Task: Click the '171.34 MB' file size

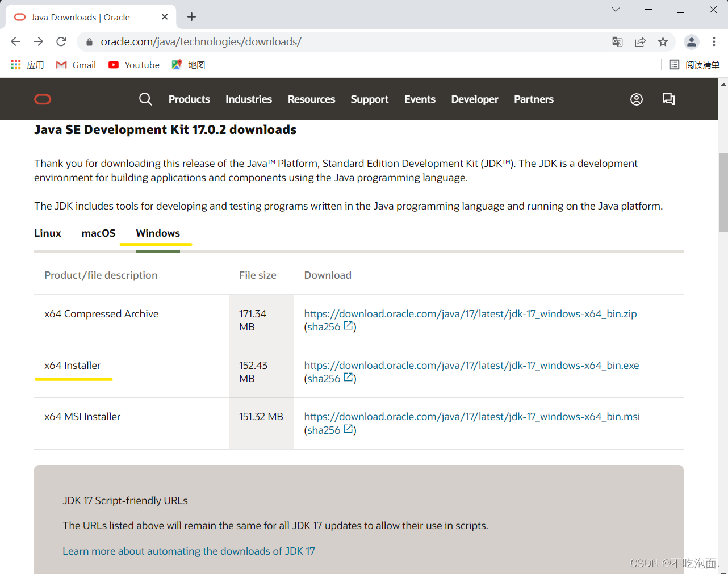Action: click(x=253, y=320)
